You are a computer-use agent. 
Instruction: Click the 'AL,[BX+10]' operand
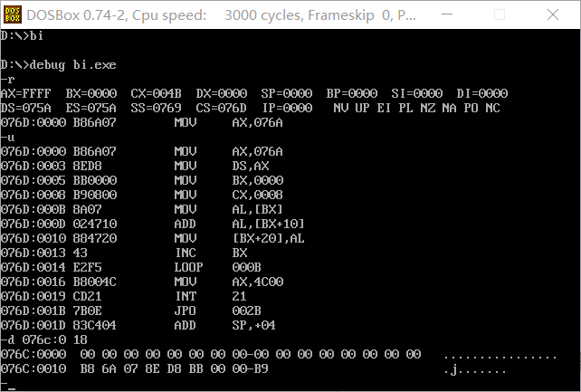point(268,224)
